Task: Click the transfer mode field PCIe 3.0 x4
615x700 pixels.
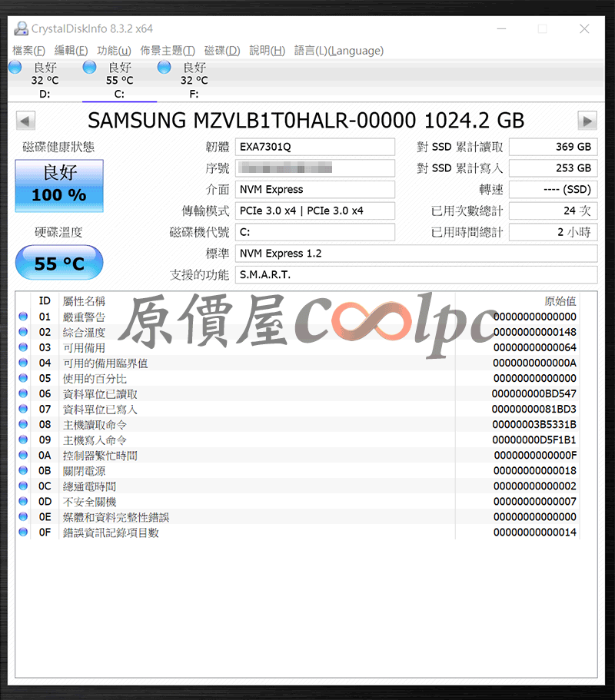Action: (315, 211)
